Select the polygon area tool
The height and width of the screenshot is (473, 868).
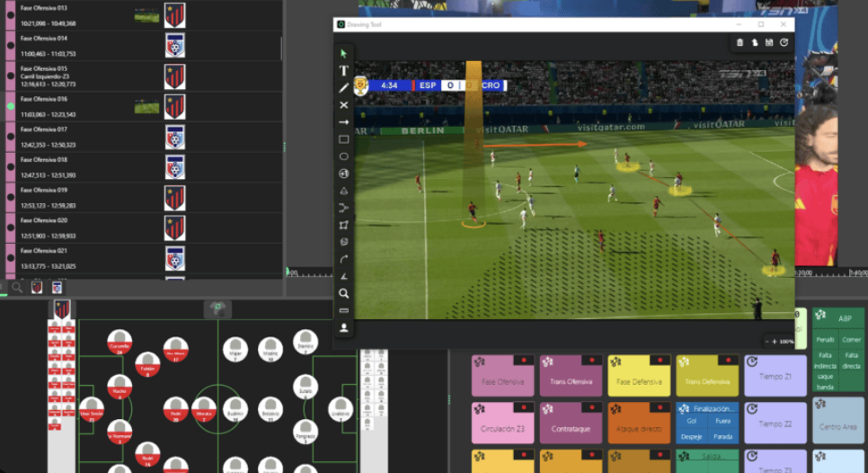click(344, 226)
